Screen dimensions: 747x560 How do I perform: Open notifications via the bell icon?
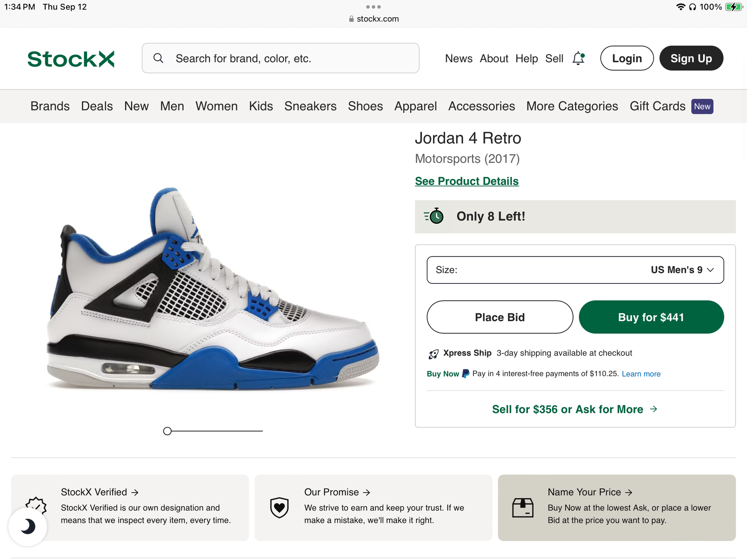[x=578, y=58]
